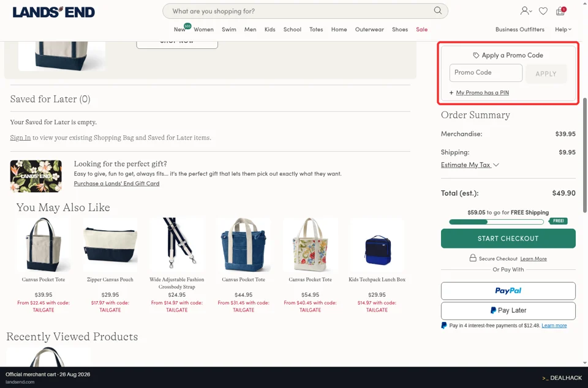Open the $44.95 denim Canvas Pocket Tote
Screen dimensions: 588x388
[243, 245]
